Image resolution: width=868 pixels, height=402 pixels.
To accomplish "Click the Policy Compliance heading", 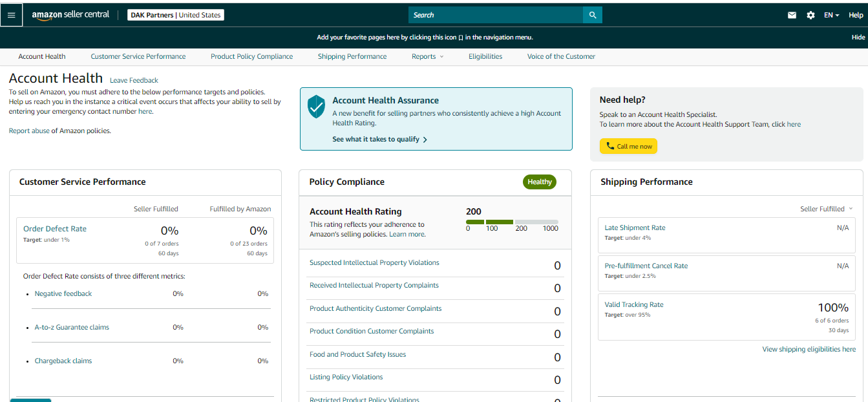I will pyautogui.click(x=347, y=182).
